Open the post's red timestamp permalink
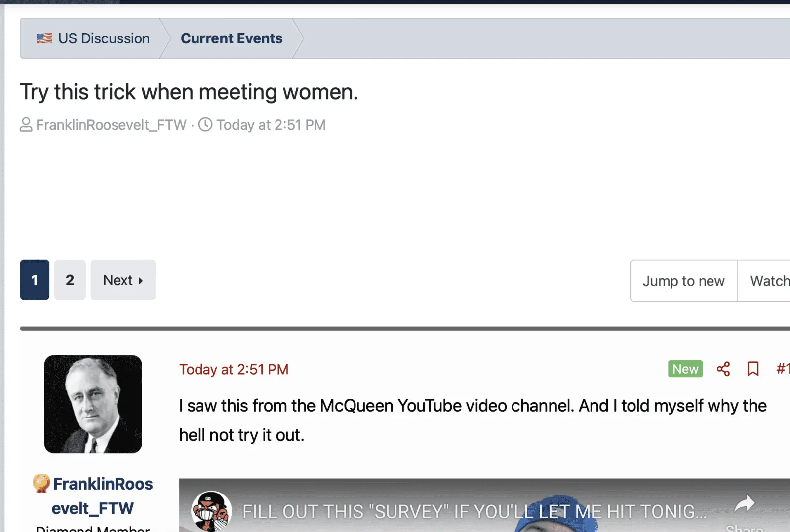Image resolution: width=790 pixels, height=532 pixels. point(234,369)
